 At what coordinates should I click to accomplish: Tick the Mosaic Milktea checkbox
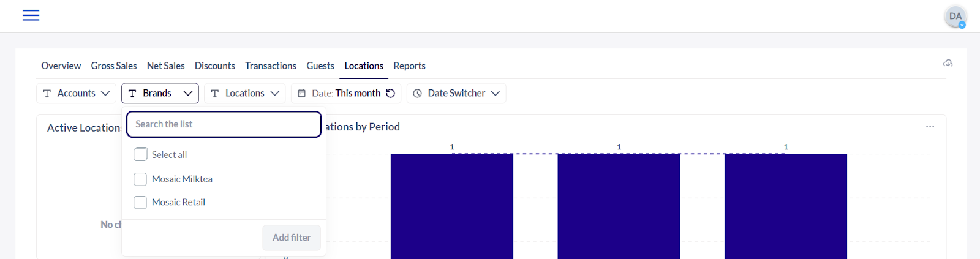140,179
